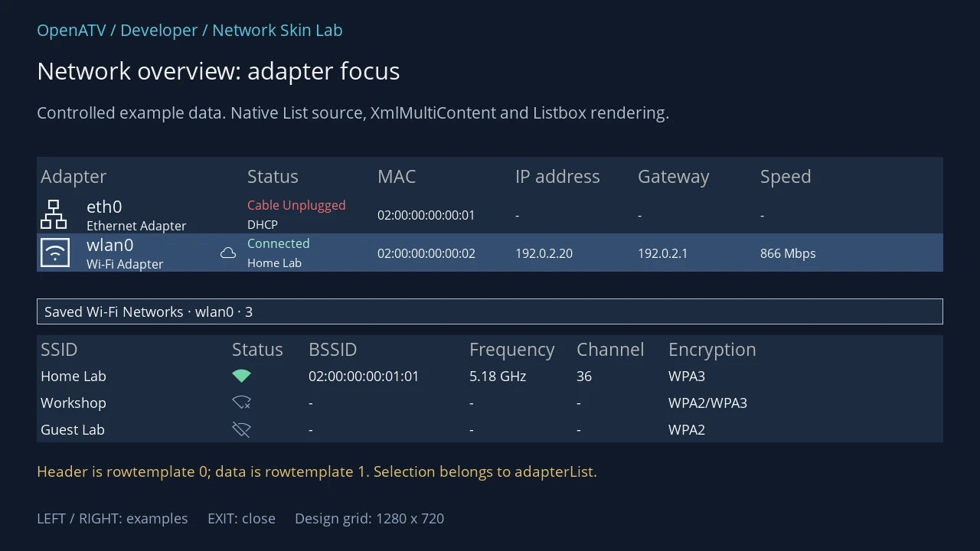The image size is (980, 551).
Task: Select the Home Lab SSID row
Action: (x=490, y=376)
